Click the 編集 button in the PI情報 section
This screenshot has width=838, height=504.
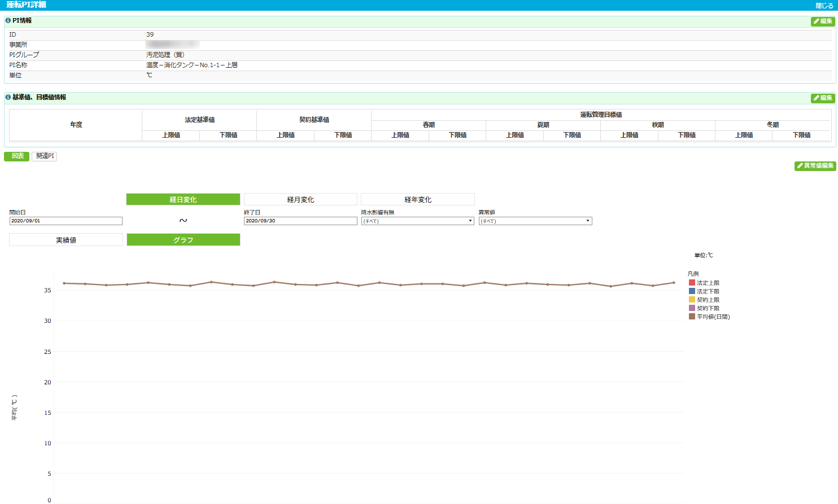(823, 21)
